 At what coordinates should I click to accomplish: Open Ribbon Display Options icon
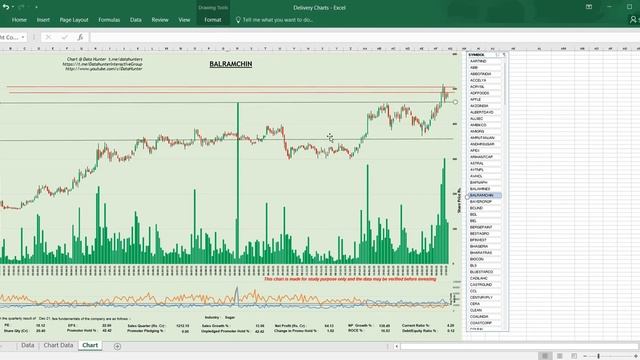click(x=589, y=7)
